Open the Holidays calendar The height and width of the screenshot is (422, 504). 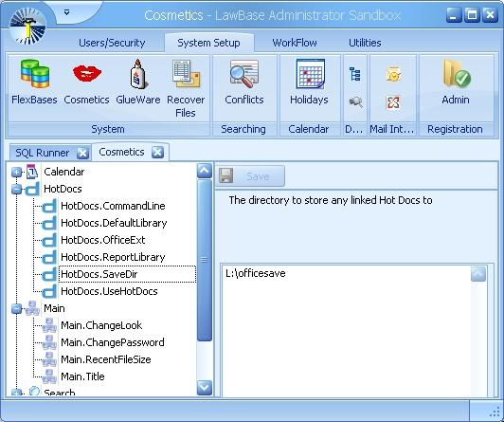click(309, 83)
